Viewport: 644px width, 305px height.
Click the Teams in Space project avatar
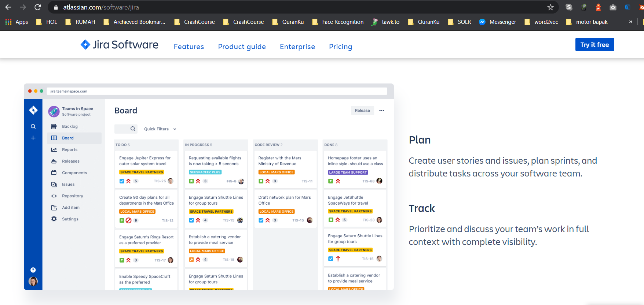coord(54,111)
